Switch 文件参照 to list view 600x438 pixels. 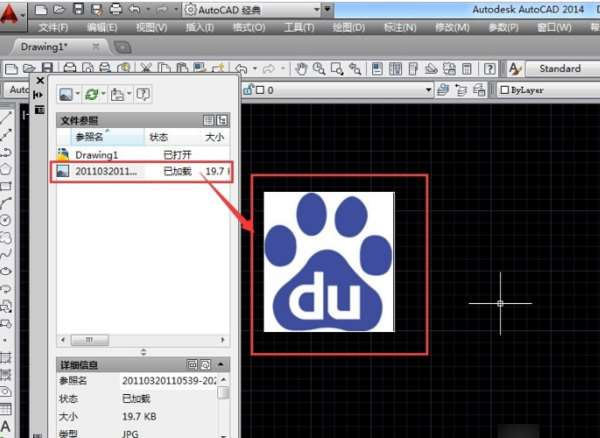pos(209,121)
